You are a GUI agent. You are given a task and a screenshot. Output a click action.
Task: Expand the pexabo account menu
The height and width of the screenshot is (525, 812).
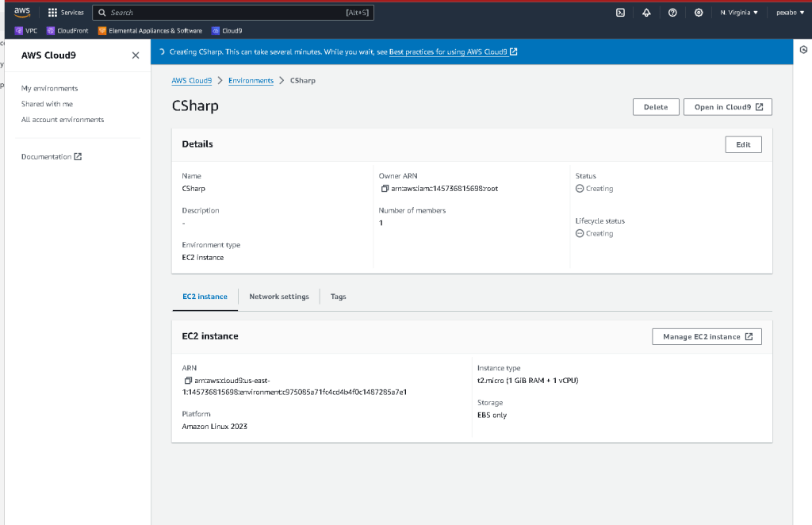pyautogui.click(x=790, y=13)
